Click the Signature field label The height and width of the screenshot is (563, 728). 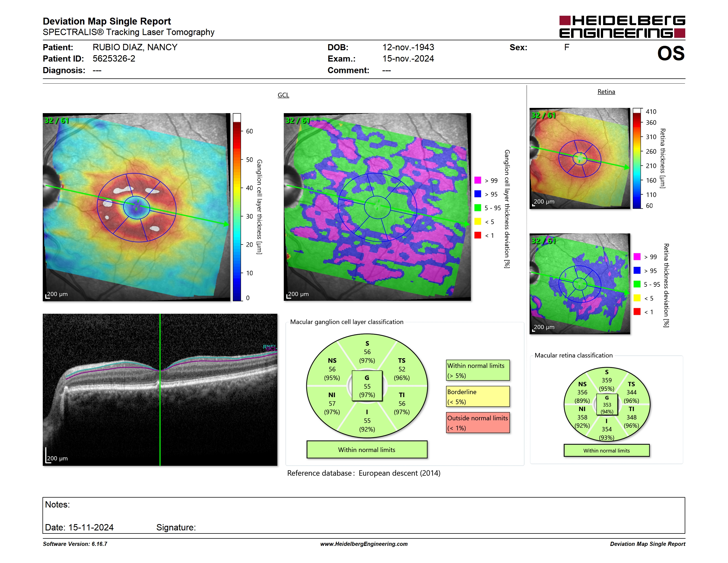tap(176, 527)
